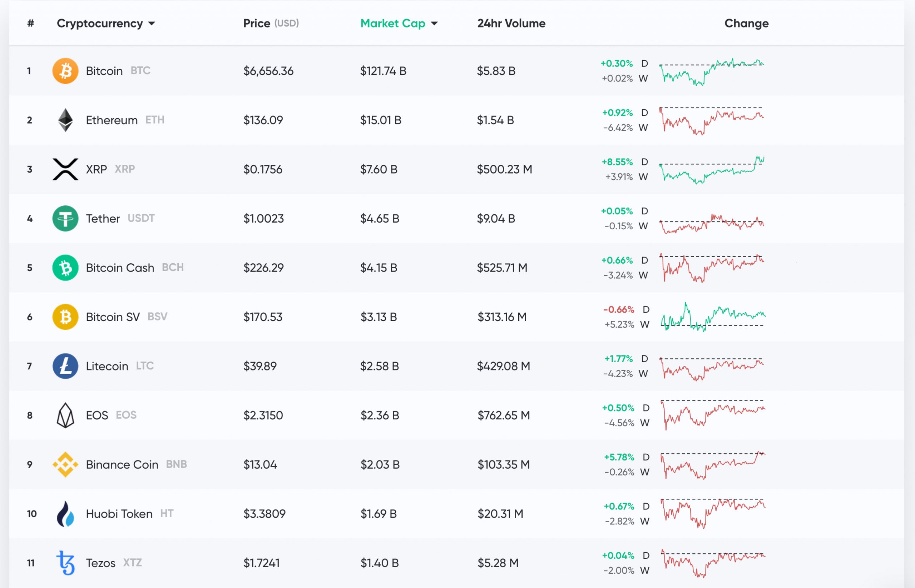Click the Bitcoin SV yellow logo icon
915x588 pixels.
click(x=65, y=317)
